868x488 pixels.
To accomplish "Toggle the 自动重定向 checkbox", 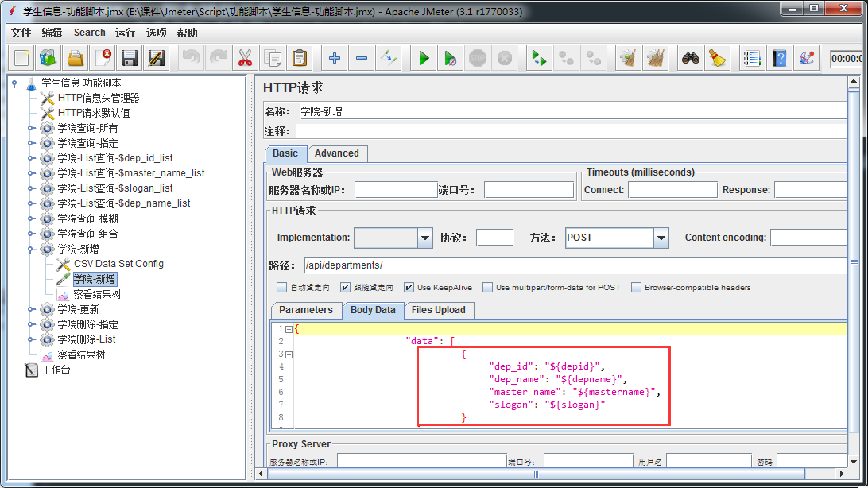I will point(281,287).
